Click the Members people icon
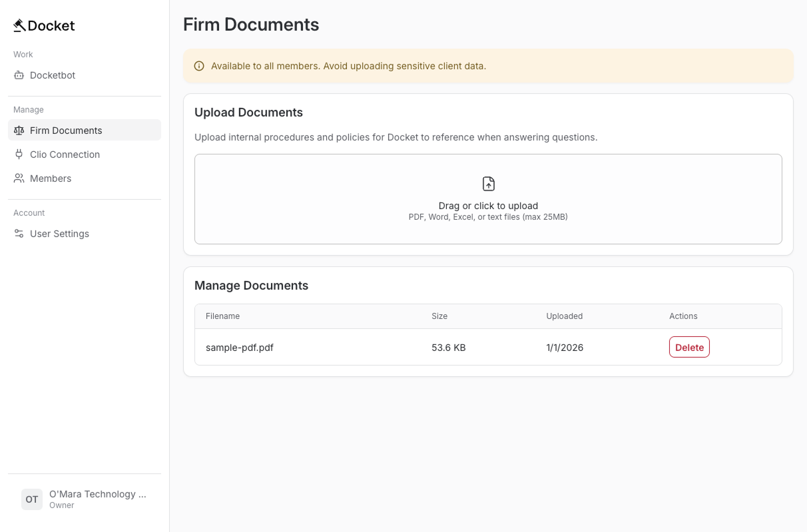 pos(19,178)
